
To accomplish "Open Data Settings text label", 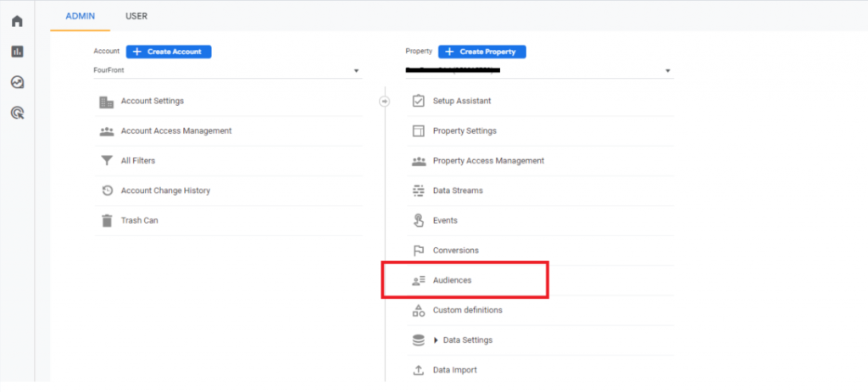I will 468,340.
